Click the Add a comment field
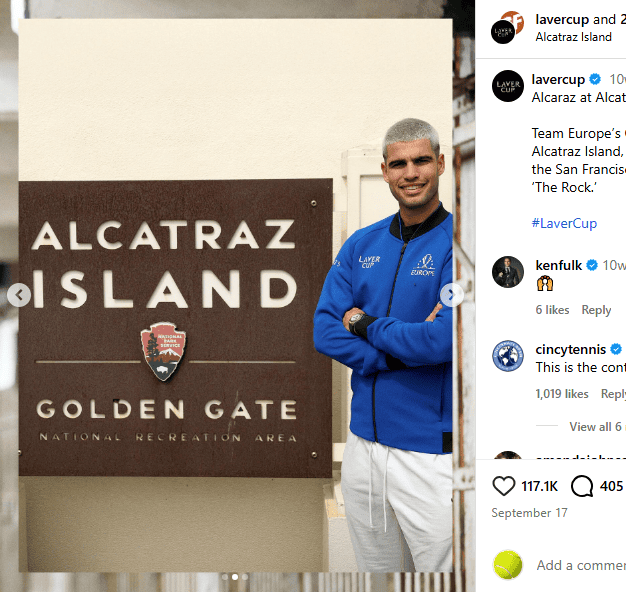Screen dimensions: 626x592 point(581,565)
